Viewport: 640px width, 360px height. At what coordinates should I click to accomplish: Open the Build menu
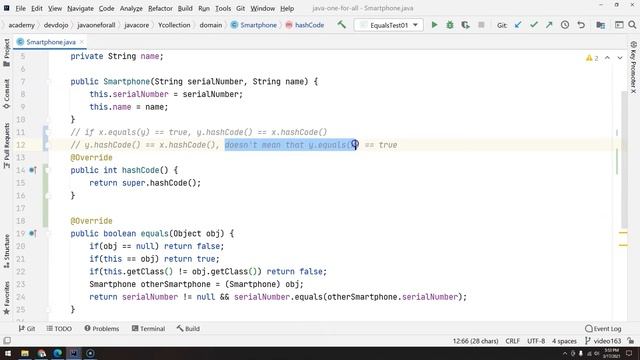coord(185,8)
